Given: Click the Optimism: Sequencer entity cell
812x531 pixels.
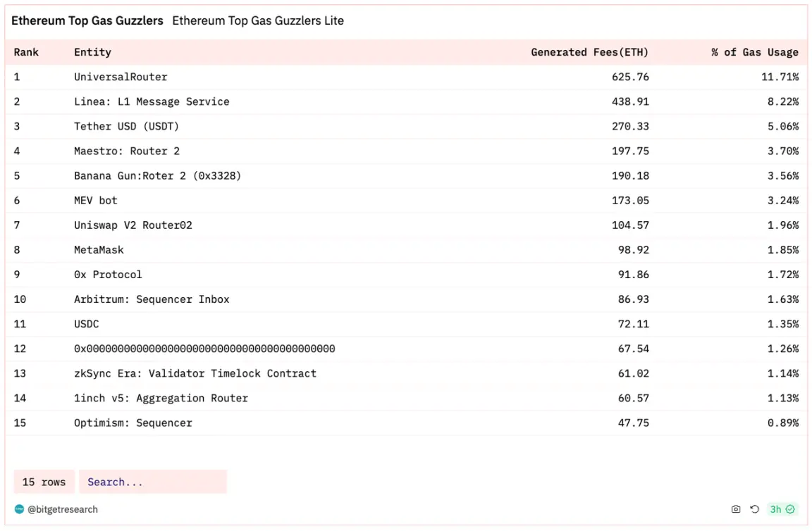Looking at the screenshot, I should pos(133,423).
